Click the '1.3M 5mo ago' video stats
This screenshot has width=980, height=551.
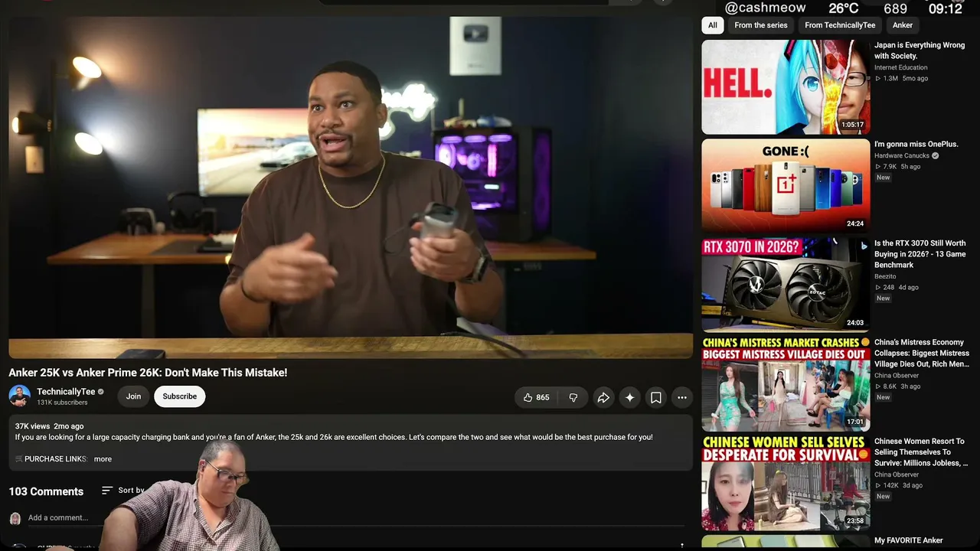(x=901, y=78)
